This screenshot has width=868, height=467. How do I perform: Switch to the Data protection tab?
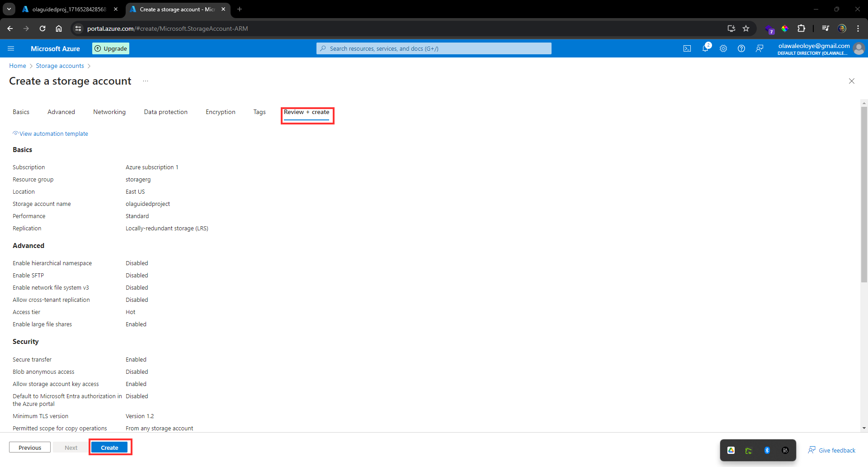[x=165, y=112]
